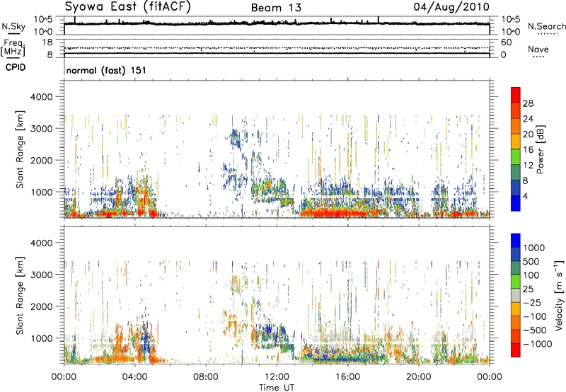The image size is (566, 392).
Task: Click the date '04/Aug/2010'
Action: click(x=451, y=7)
